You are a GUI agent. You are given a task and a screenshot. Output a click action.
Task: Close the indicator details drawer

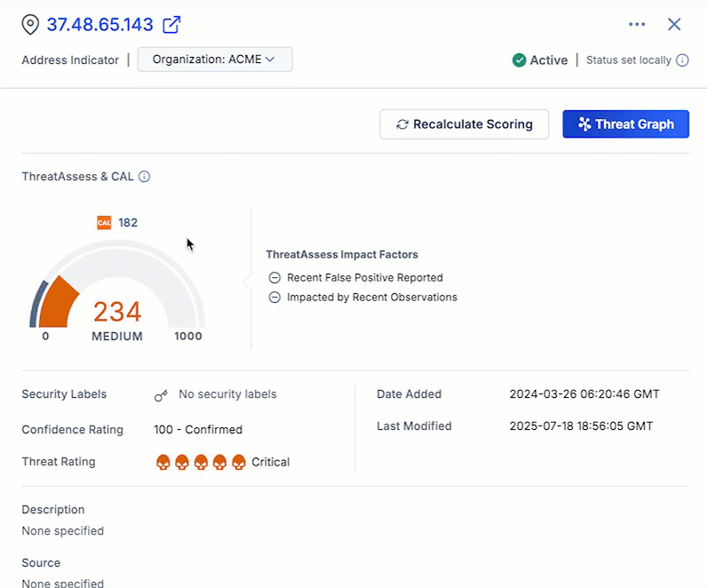pos(674,24)
